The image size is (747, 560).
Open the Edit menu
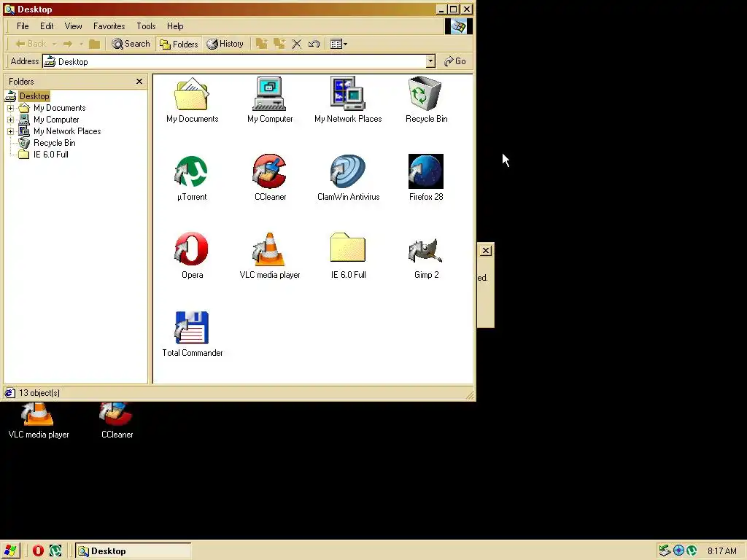tap(47, 26)
